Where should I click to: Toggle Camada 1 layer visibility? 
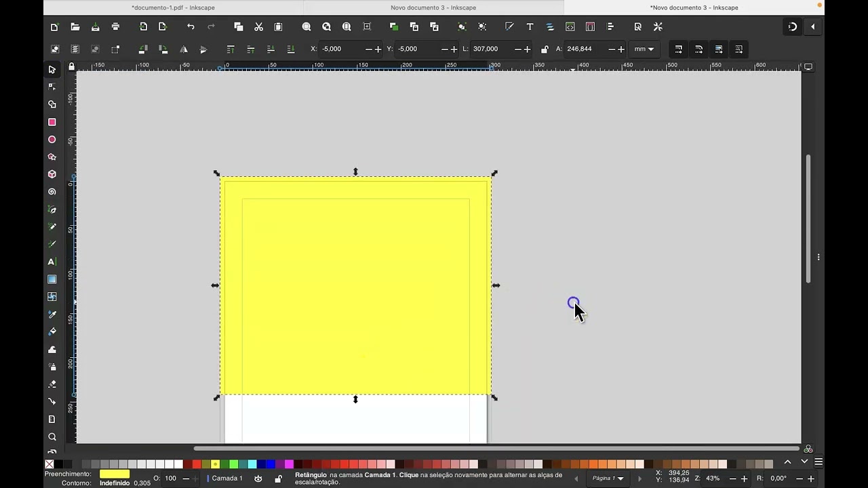258,479
